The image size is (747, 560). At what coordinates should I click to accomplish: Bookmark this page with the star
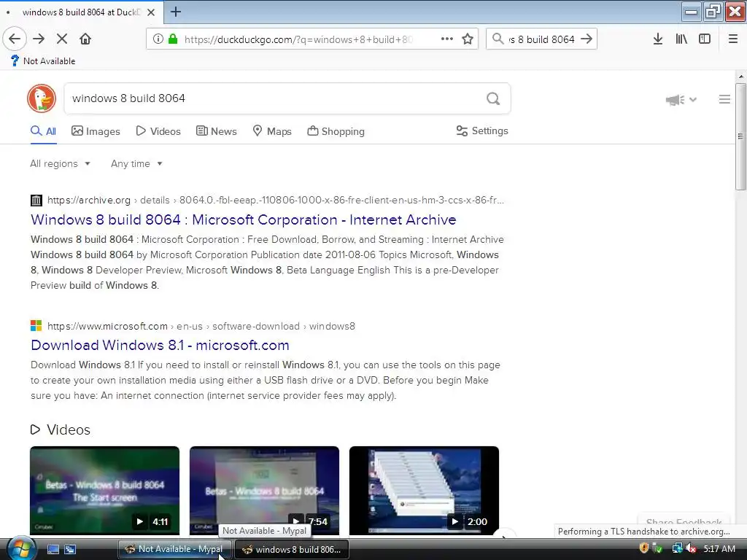point(468,39)
